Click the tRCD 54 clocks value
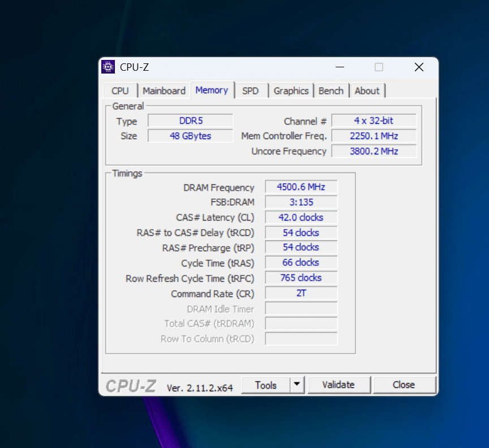The width and height of the screenshot is (489, 448). point(301,232)
